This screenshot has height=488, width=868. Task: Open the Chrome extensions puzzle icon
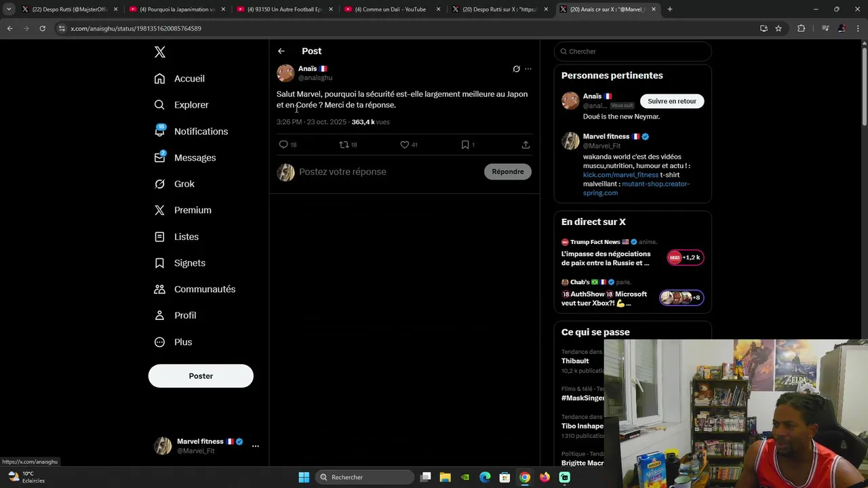coord(802,28)
